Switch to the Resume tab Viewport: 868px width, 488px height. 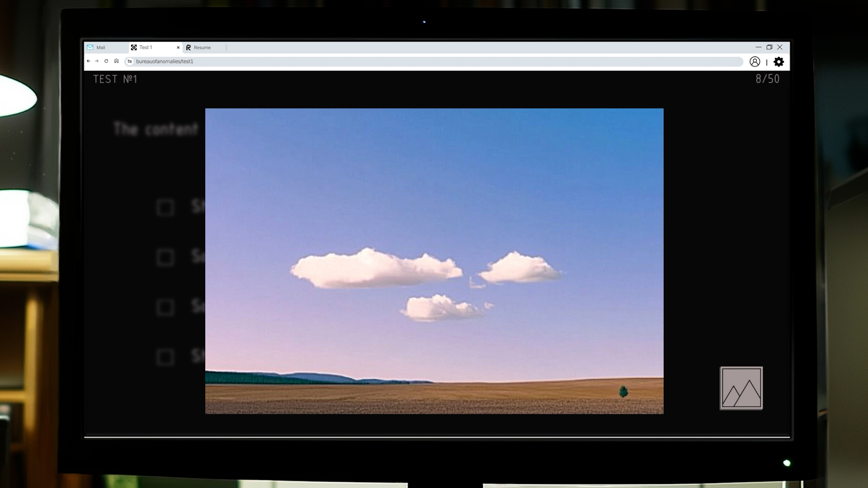click(x=202, y=47)
